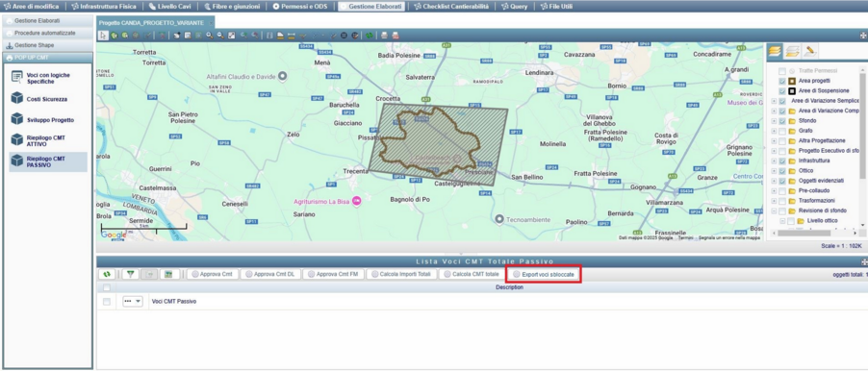
Task: Collapse Revisione di sfondo group
Action: 774,210
